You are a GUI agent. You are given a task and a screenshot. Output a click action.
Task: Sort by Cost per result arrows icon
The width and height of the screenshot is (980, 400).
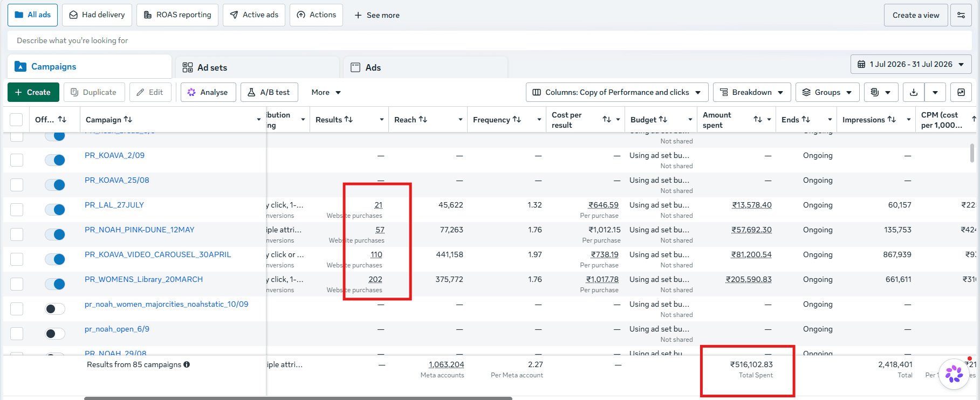607,120
